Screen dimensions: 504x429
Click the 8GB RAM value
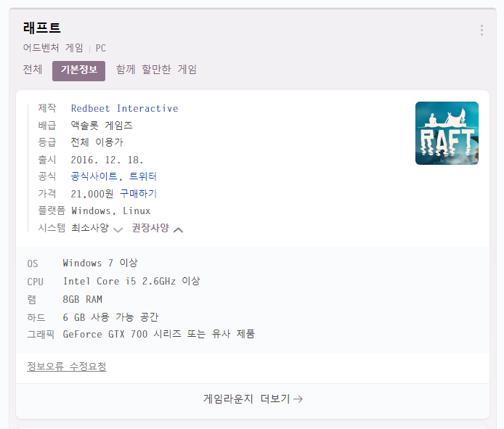coord(83,299)
